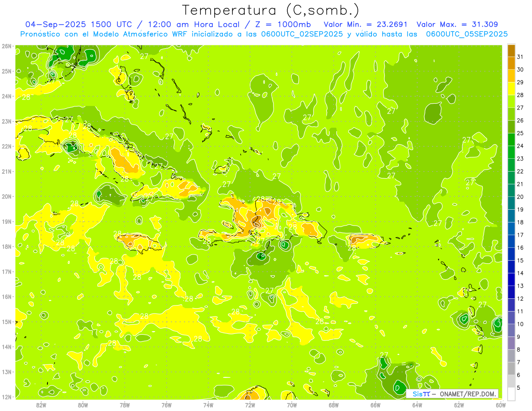Screen dimensions: 532x411
Task: Click the 29 value on the color scale
Action: (x=520, y=82)
